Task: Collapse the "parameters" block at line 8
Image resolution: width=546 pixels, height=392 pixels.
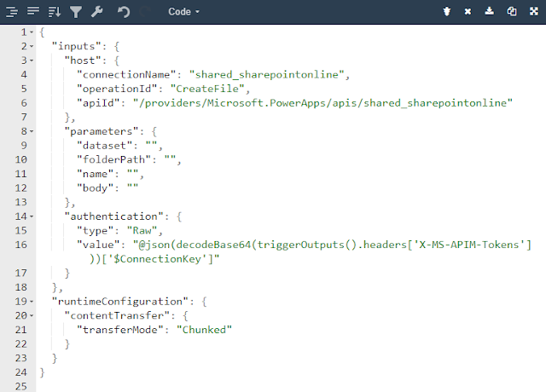Action: click(x=32, y=131)
